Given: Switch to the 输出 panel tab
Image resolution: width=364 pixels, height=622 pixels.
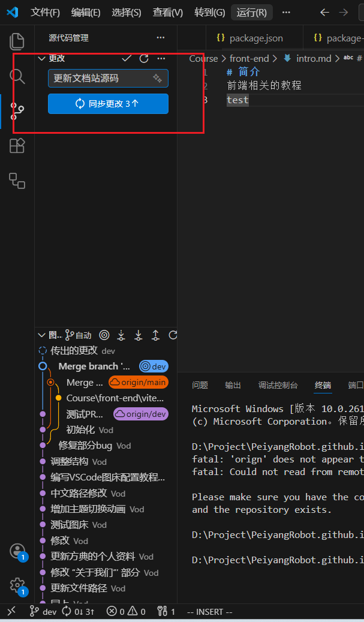Looking at the screenshot, I should [x=233, y=385].
